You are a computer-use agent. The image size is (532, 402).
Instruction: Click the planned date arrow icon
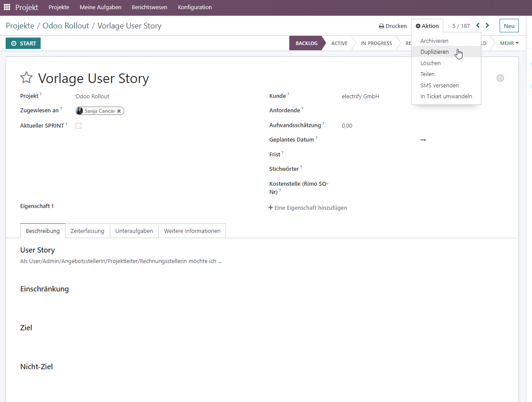click(x=423, y=140)
